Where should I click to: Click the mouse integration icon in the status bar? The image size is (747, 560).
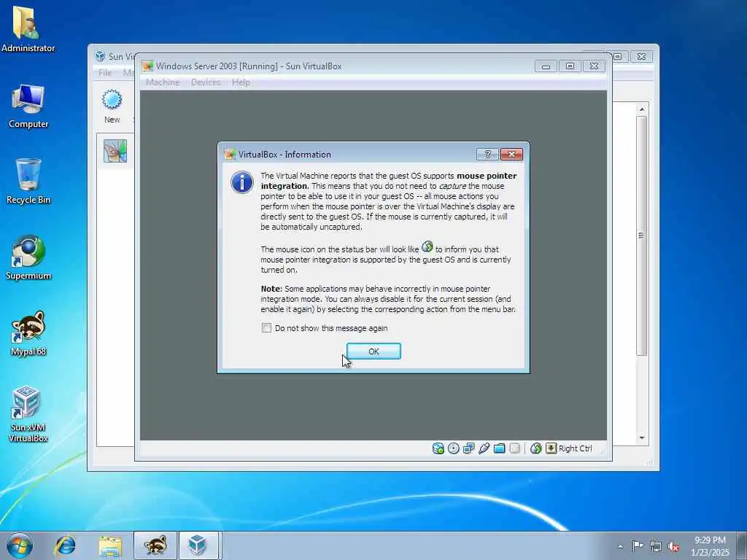(x=536, y=448)
